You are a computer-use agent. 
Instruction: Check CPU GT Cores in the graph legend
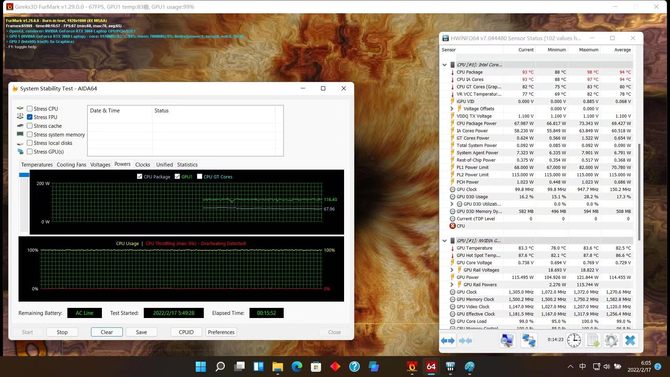(199, 176)
